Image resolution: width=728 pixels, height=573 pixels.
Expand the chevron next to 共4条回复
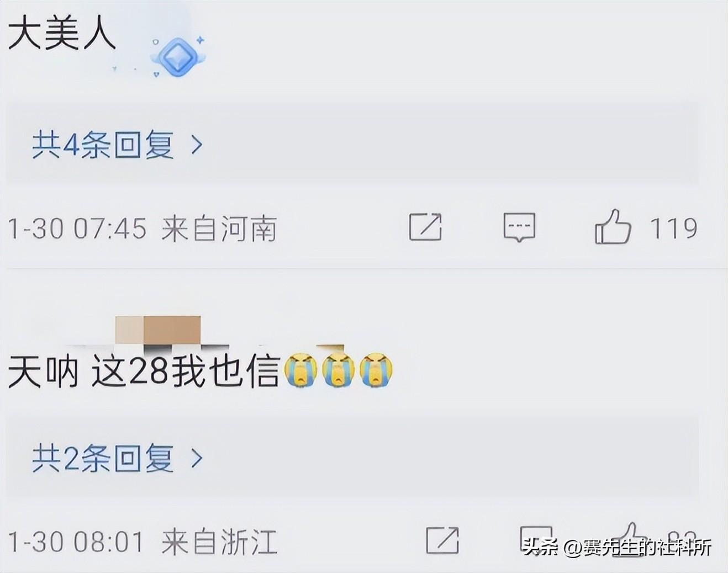(197, 145)
